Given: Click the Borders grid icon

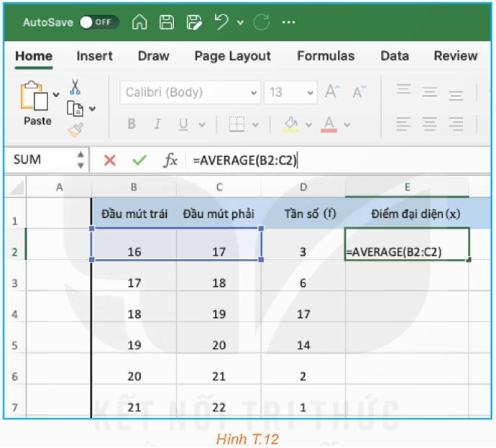Looking at the screenshot, I should pyautogui.click(x=236, y=124).
